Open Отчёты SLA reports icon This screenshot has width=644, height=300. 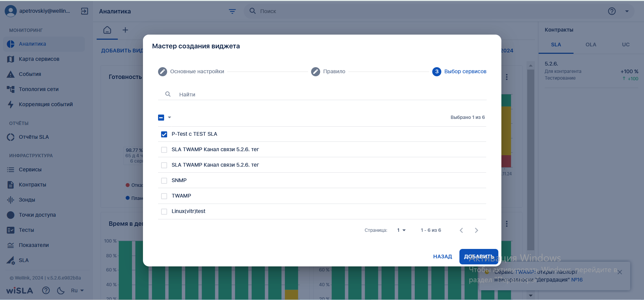click(11, 137)
